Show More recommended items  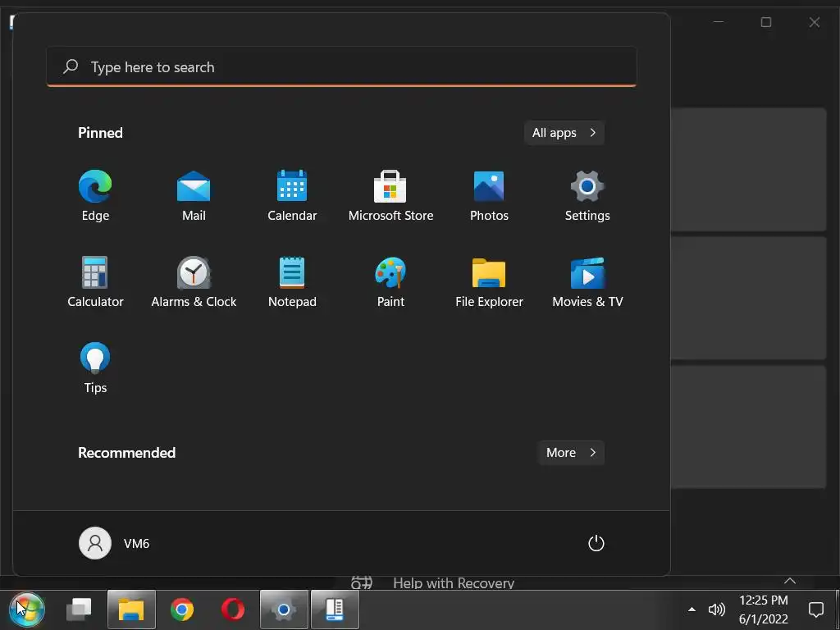[x=571, y=453]
